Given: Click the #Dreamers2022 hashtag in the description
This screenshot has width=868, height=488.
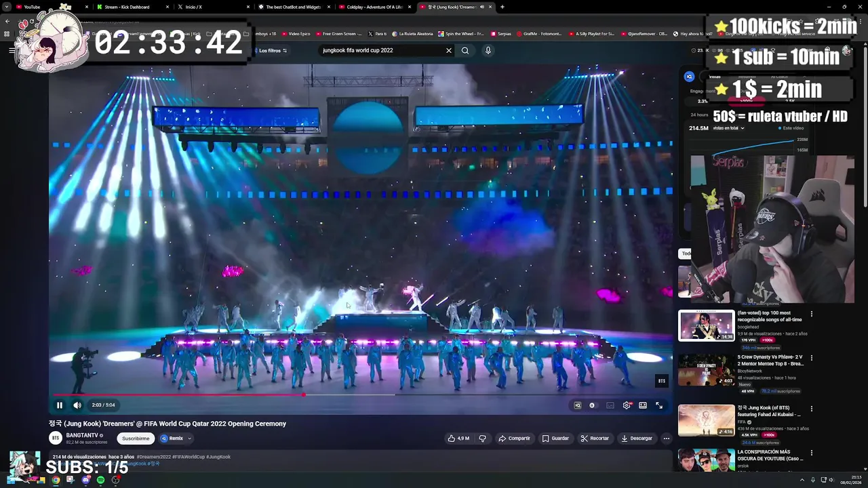Looking at the screenshot, I should pyautogui.click(x=154, y=457).
